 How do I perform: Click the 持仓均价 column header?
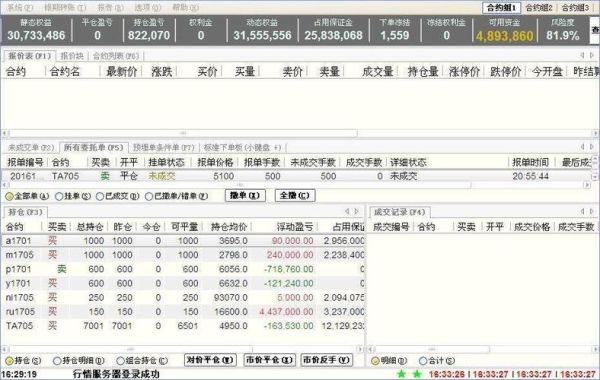point(229,227)
